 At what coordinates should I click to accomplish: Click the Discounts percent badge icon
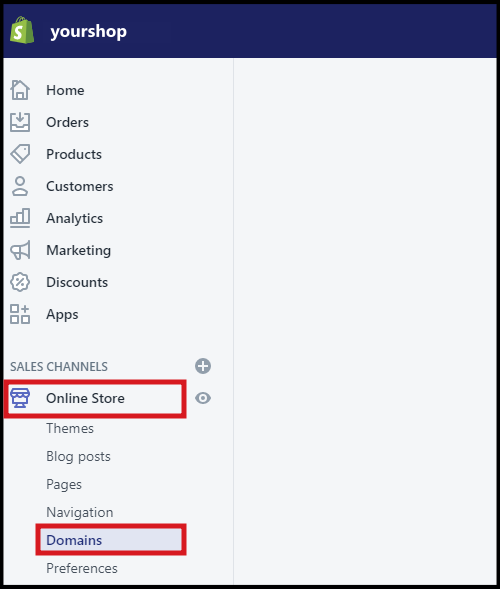(x=20, y=282)
